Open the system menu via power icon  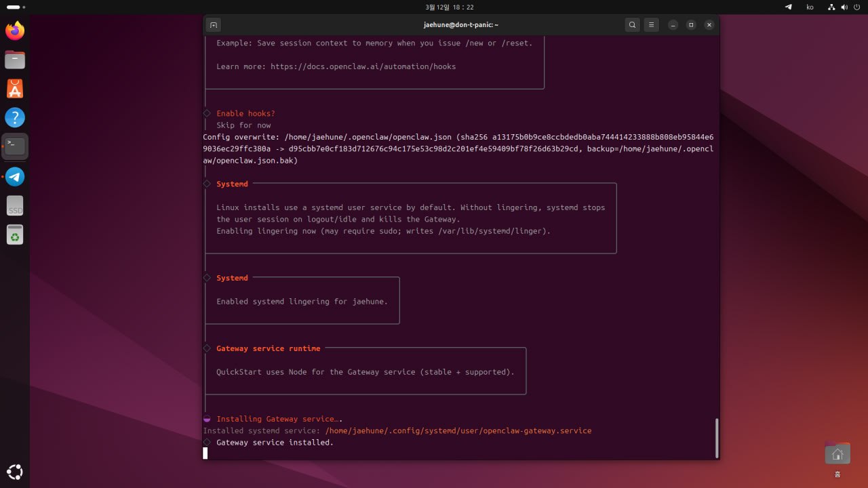click(x=856, y=7)
